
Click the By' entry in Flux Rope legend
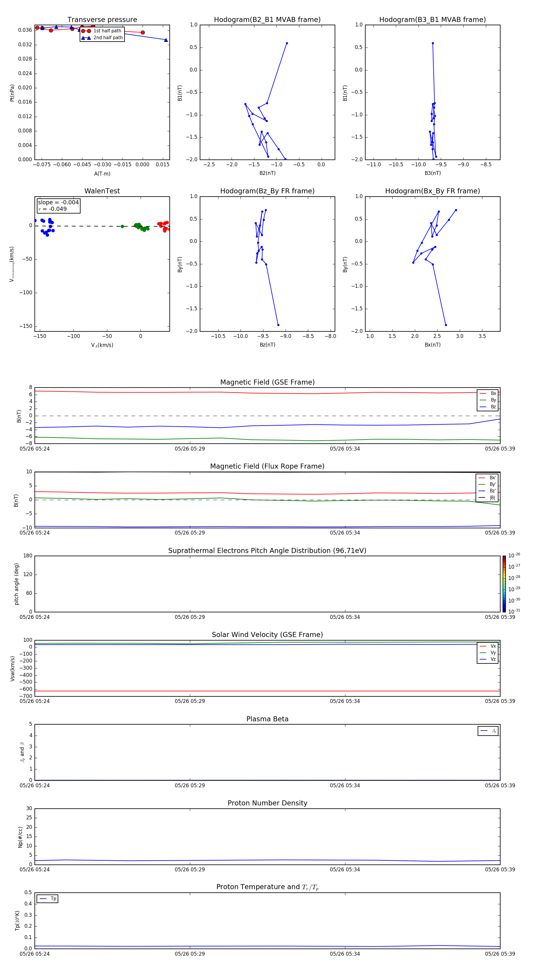[487, 484]
